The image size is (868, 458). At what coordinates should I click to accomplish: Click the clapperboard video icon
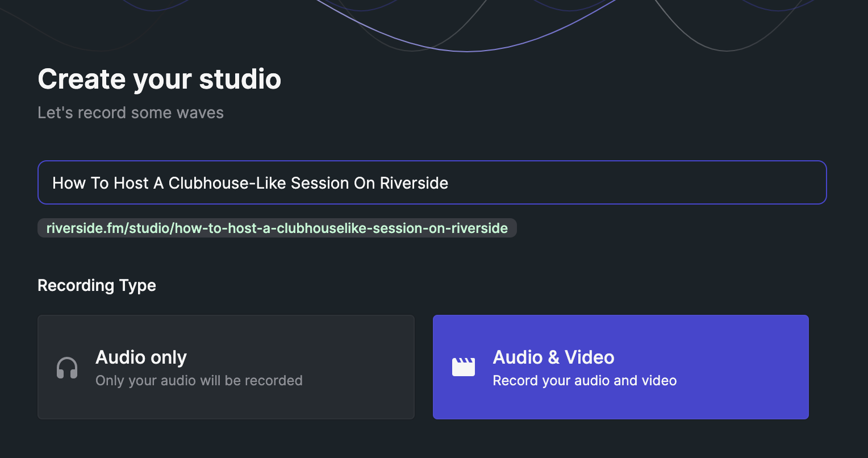pos(463,367)
